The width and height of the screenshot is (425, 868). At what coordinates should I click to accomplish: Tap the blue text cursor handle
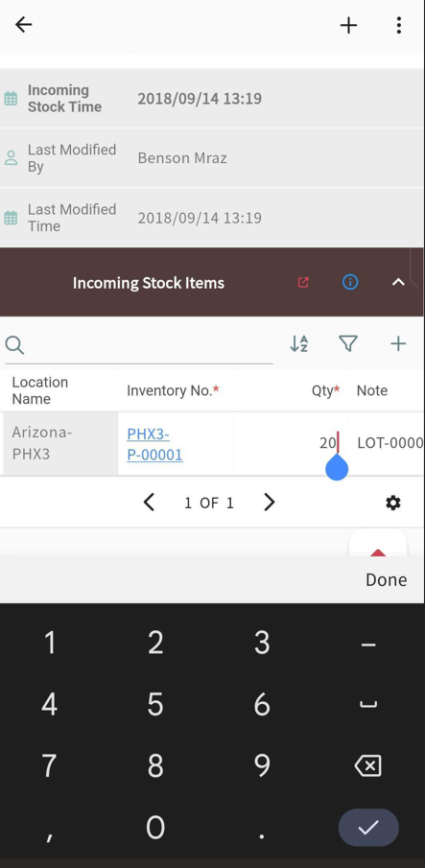[337, 468]
